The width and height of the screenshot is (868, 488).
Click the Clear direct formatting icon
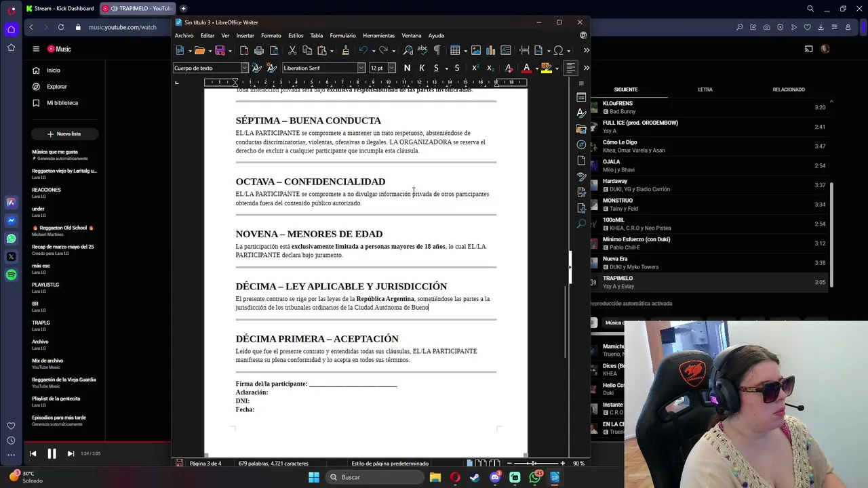509,68
